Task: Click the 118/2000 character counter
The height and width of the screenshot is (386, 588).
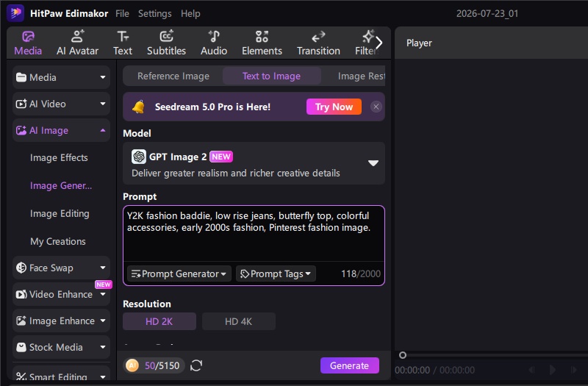Action: 361,274
